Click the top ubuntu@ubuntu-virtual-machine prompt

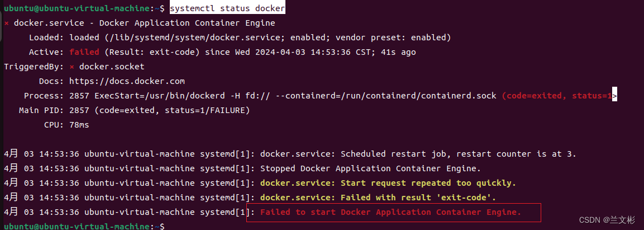tap(83, 8)
